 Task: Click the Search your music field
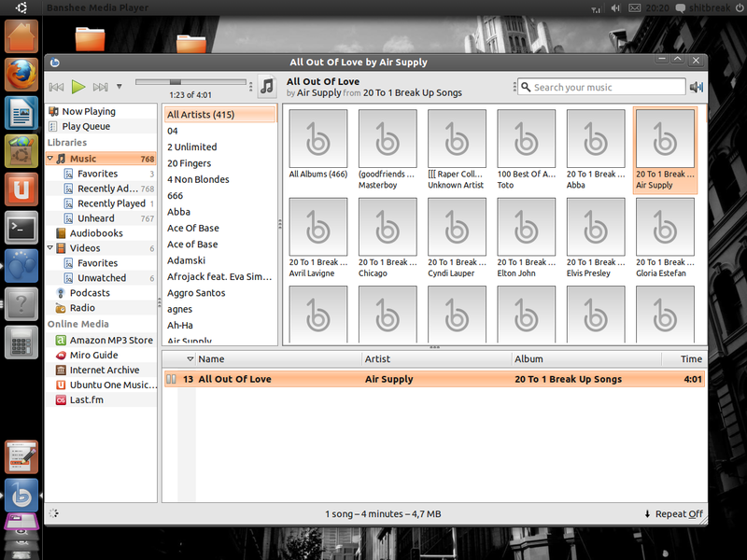[596, 87]
